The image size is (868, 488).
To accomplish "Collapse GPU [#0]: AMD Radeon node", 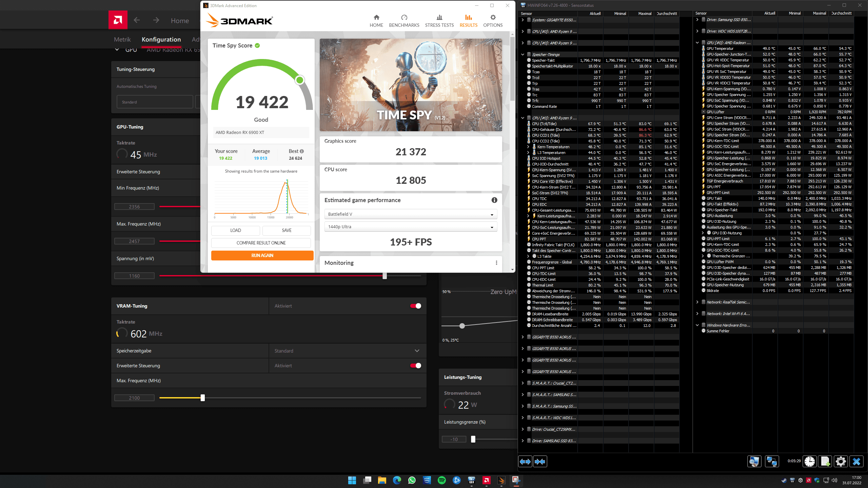I will (x=697, y=43).
